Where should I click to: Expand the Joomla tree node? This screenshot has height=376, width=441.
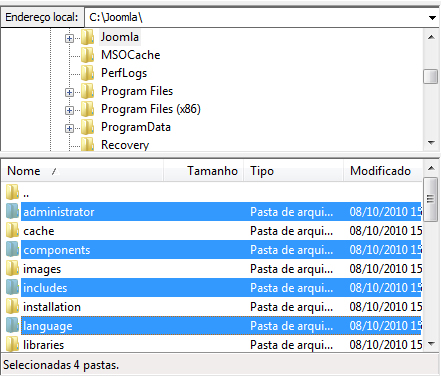pyautogui.click(x=69, y=39)
